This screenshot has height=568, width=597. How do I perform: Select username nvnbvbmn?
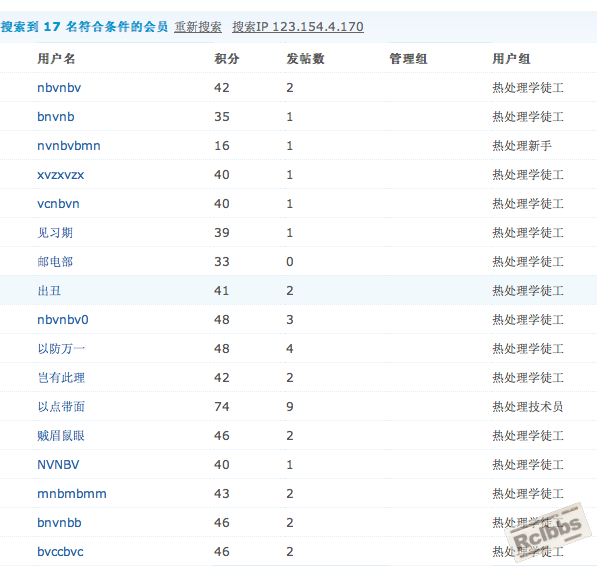pyautogui.click(x=69, y=145)
